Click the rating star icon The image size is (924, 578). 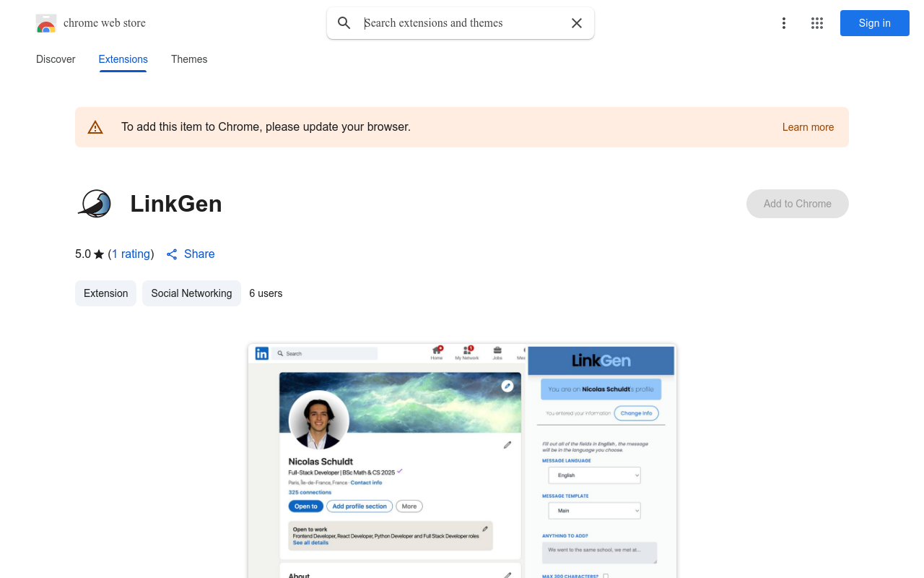click(99, 254)
